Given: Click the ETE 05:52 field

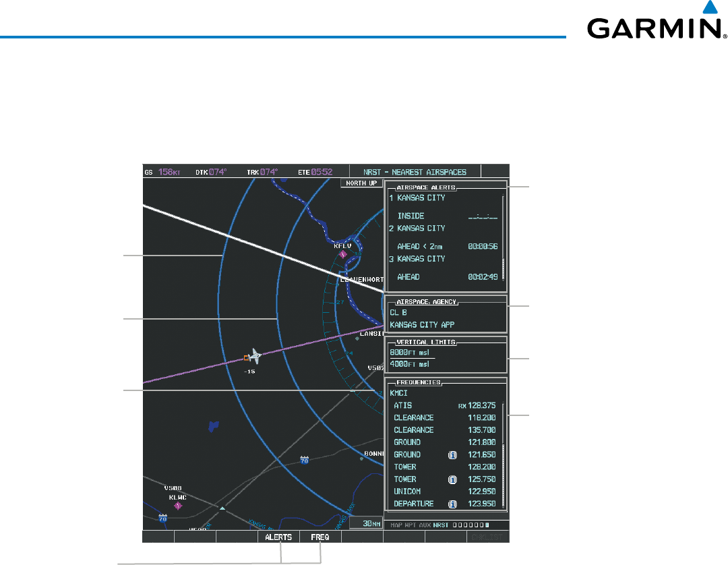Looking at the screenshot, I should tap(315, 172).
